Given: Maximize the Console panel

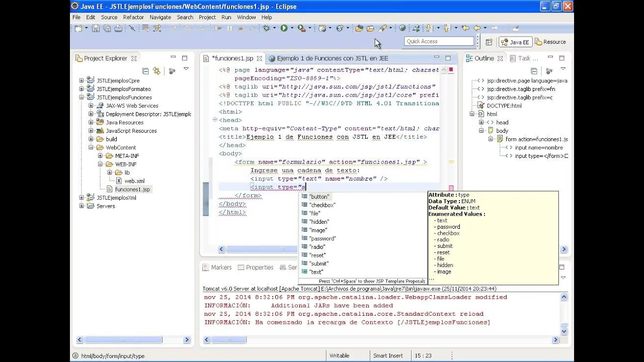Looking at the screenshot, I should tap(562, 267).
